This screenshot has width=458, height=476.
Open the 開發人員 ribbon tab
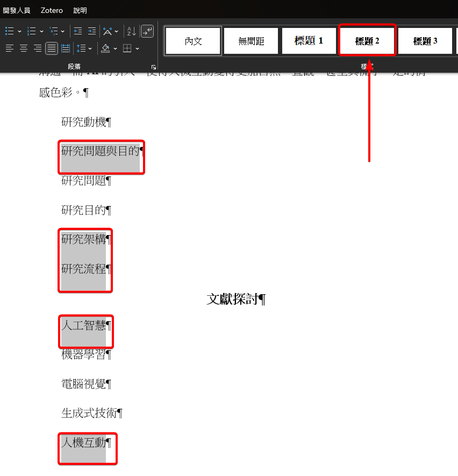click(x=17, y=10)
